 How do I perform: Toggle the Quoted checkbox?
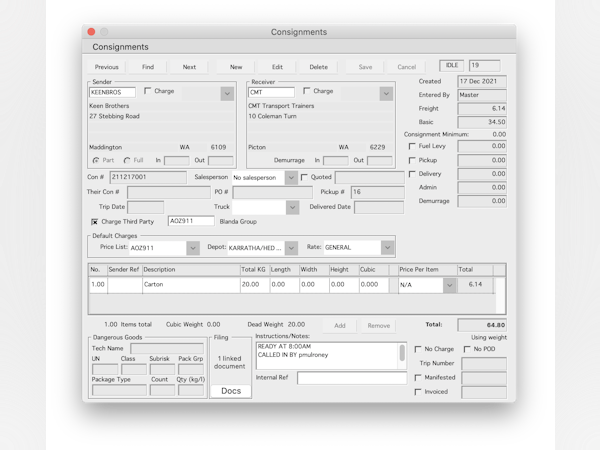304,177
